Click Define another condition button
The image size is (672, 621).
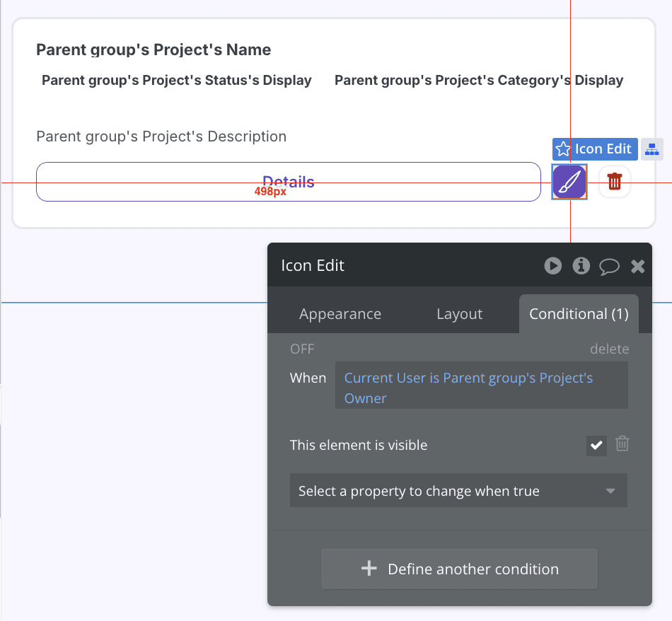coord(459,569)
